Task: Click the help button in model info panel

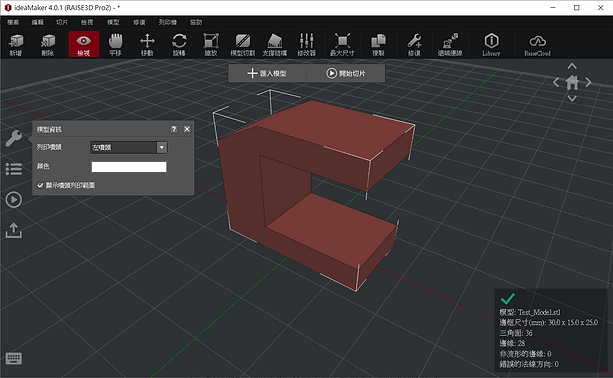Action: pos(174,129)
